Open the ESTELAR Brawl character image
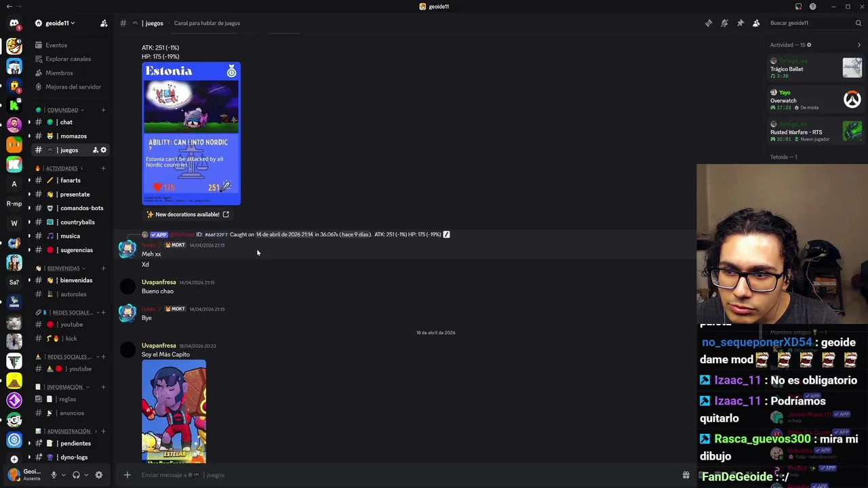The height and width of the screenshot is (488, 868). (x=174, y=411)
